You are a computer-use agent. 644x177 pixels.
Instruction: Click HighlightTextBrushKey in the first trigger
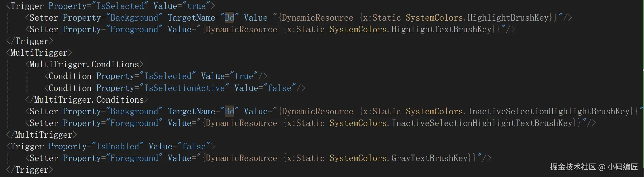point(441,29)
